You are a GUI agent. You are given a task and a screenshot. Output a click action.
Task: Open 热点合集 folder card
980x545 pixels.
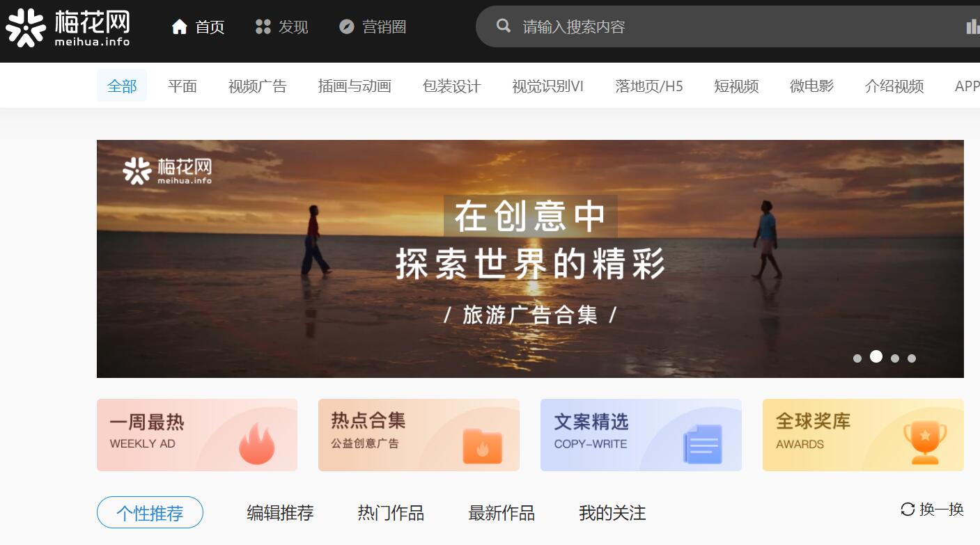419,435
